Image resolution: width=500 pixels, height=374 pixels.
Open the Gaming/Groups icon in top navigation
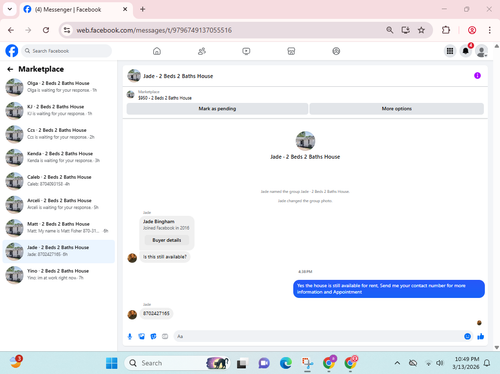(x=336, y=51)
